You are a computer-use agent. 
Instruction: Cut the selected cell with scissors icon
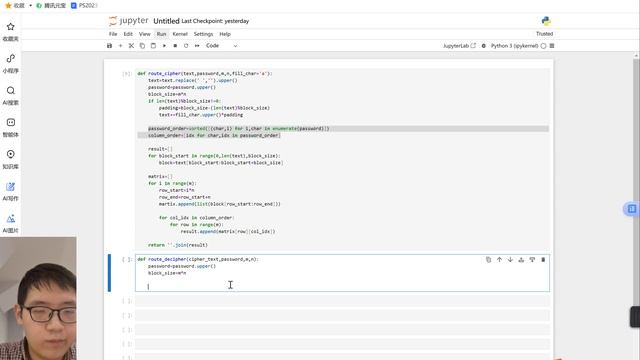[x=131, y=46]
